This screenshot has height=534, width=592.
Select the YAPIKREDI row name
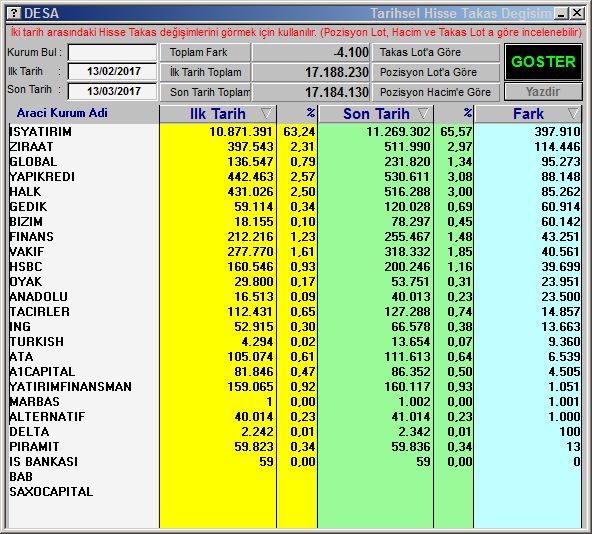pyautogui.click(x=42, y=177)
